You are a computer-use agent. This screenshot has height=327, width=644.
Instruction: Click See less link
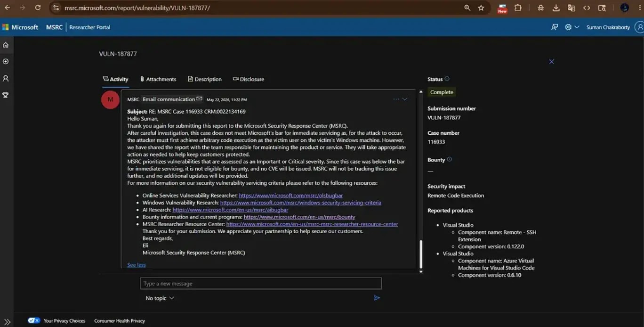[x=137, y=265]
